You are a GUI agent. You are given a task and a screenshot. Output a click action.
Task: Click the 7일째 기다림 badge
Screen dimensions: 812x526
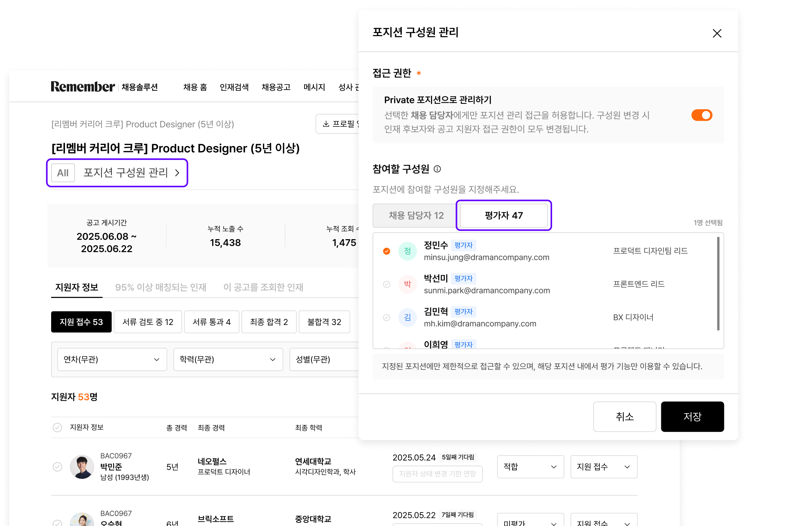[x=458, y=515]
